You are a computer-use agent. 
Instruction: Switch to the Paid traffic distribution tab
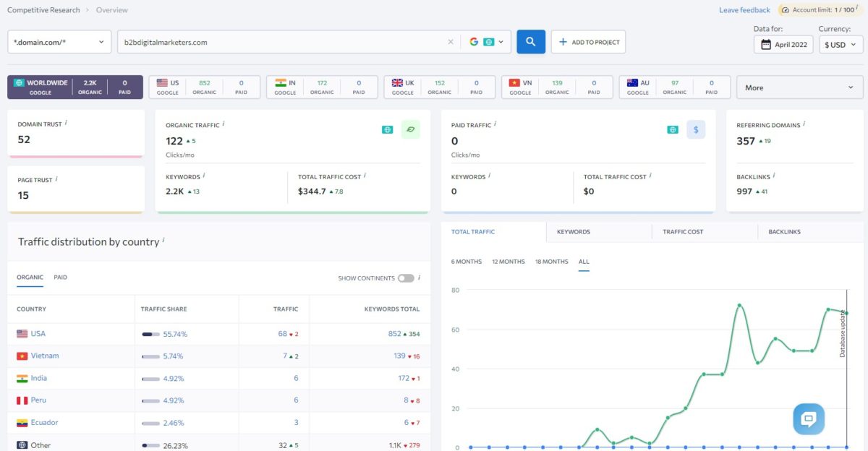(x=60, y=278)
